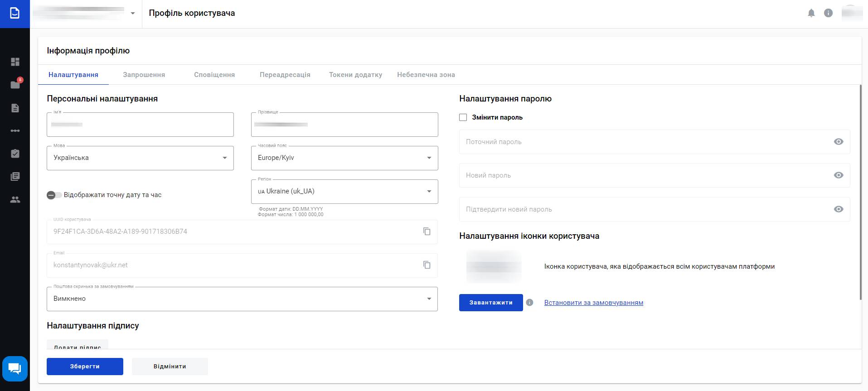Image resolution: width=868 pixels, height=391 pixels.
Task: Open the team members icon in sidebar
Action: 15,199
